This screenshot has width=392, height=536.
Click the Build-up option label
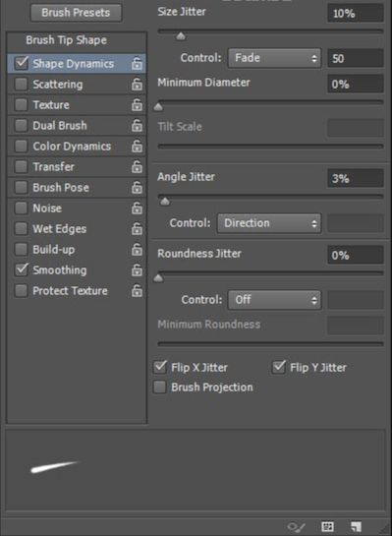coord(54,250)
